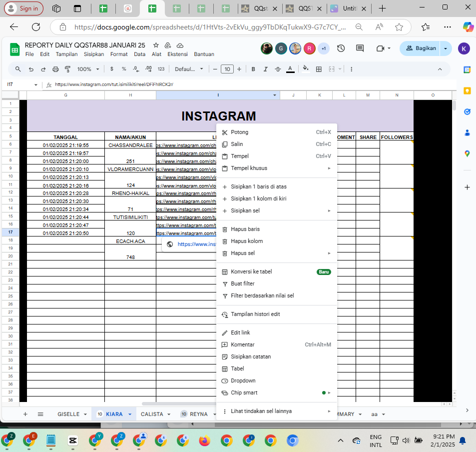Viewport: 476px width, 452px height.
Task: Click the formula bar URL text
Action: click(114, 84)
